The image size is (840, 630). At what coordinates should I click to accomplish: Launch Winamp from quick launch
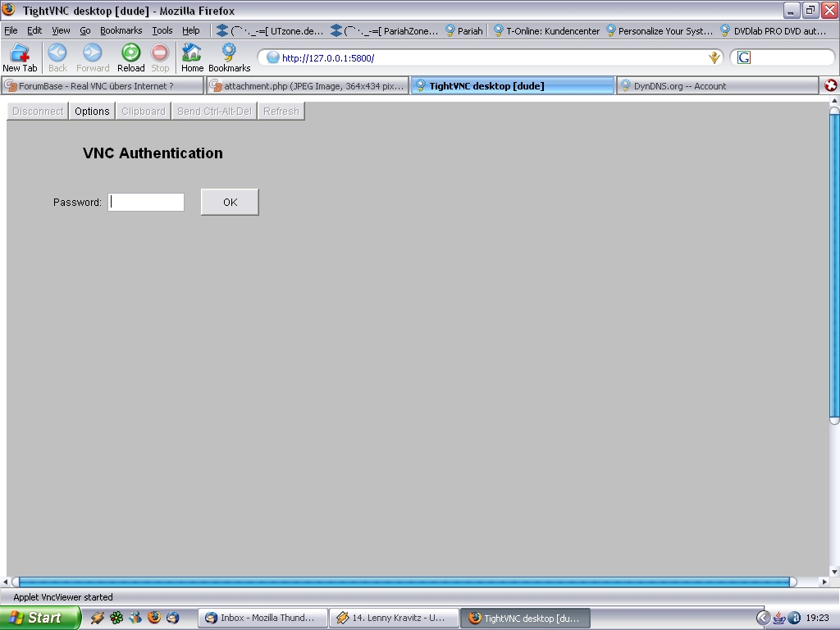(98, 618)
